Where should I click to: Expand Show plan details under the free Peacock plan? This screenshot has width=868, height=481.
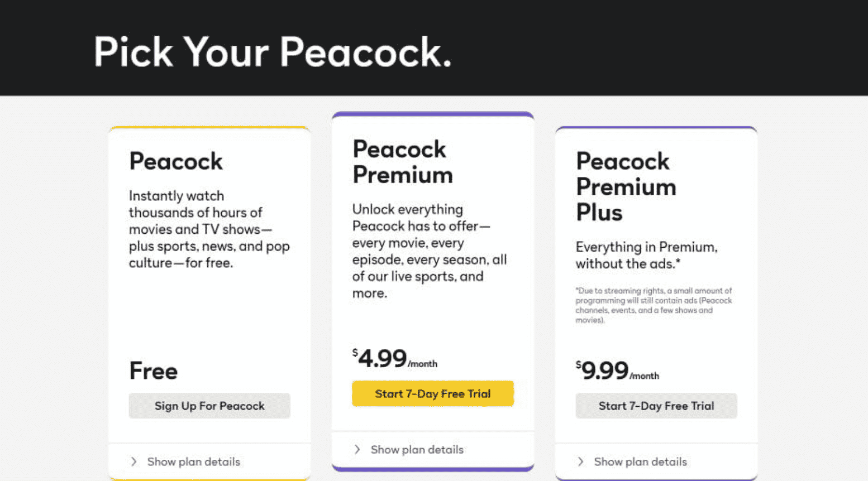coord(193,461)
